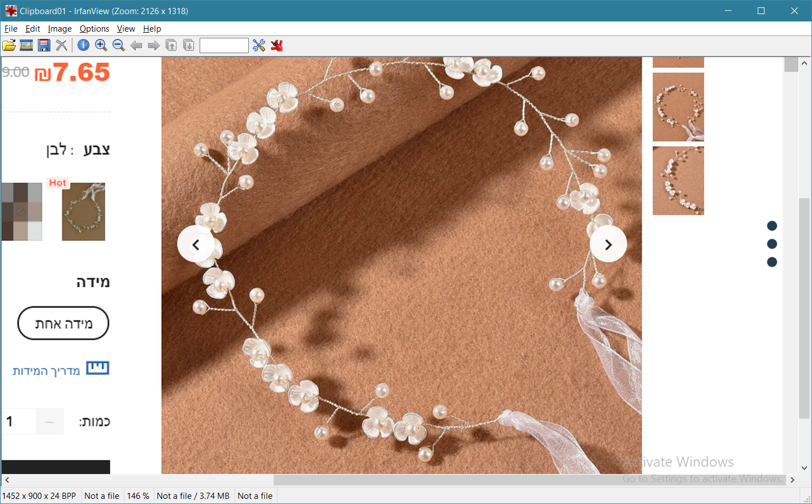Select the pixelated gray color swatch

(21, 211)
